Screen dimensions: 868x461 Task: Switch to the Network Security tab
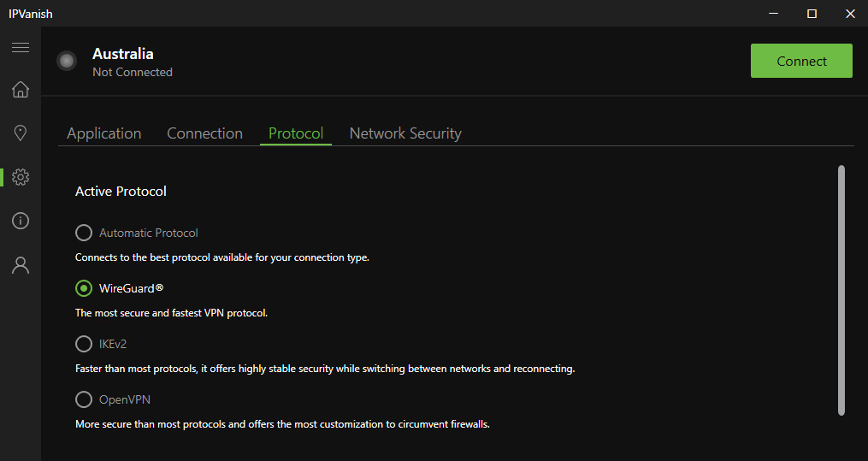(x=405, y=133)
